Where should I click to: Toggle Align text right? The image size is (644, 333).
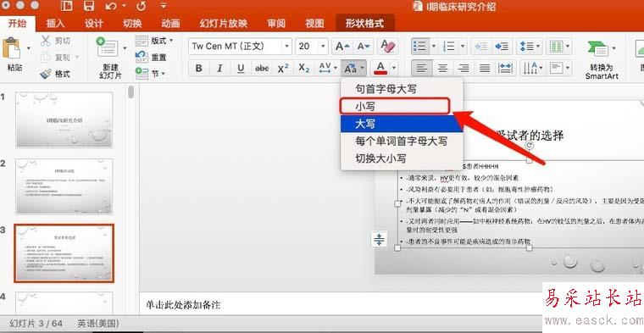pyautogui.click(x=464, y=68)
